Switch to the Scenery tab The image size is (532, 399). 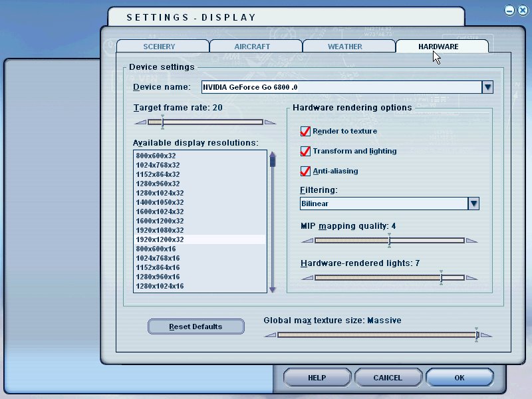(x=160, y=47)
